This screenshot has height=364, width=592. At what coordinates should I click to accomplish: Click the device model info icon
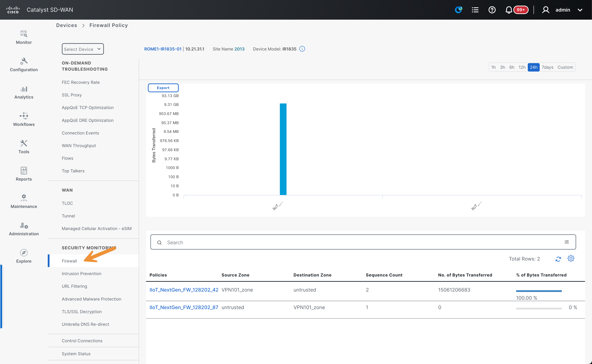coord(302,49)
